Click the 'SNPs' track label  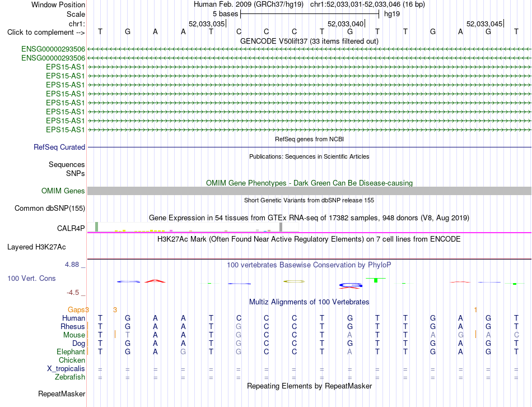(76, 173)
